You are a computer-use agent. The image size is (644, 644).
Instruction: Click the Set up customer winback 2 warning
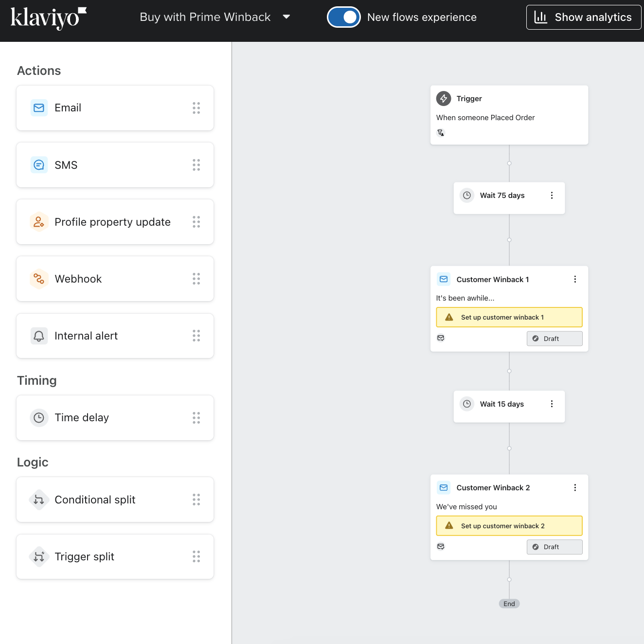coord(509,526)
